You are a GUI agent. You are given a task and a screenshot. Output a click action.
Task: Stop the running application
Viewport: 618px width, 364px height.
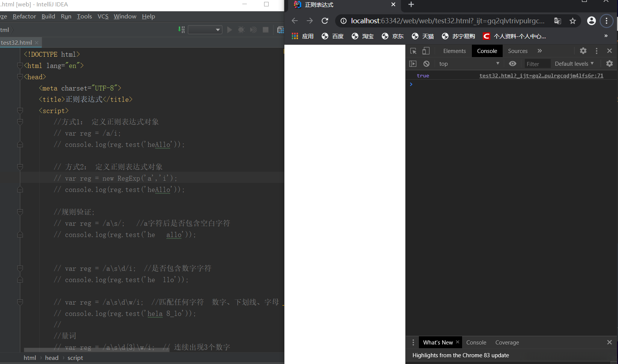click(x=266, y=29)
